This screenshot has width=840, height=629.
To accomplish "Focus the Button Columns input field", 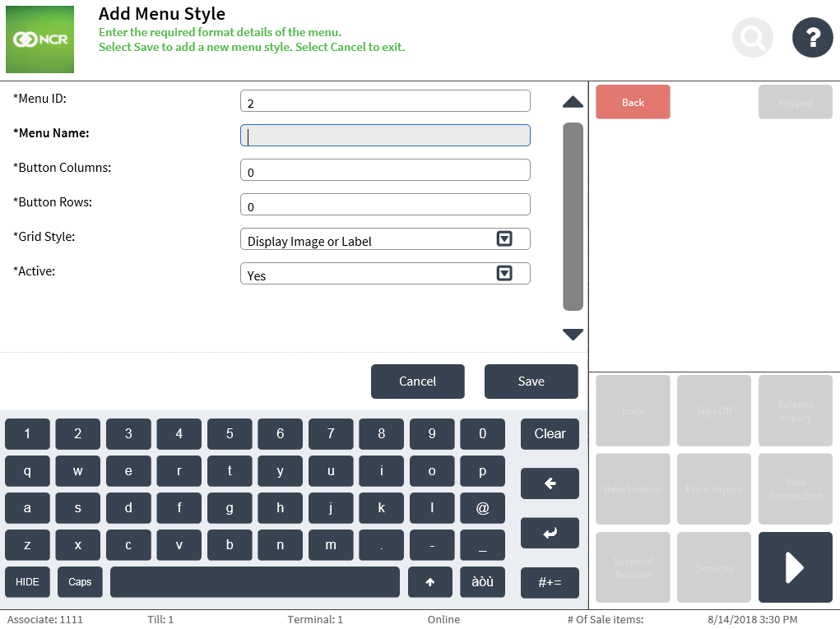I will 385,169.
